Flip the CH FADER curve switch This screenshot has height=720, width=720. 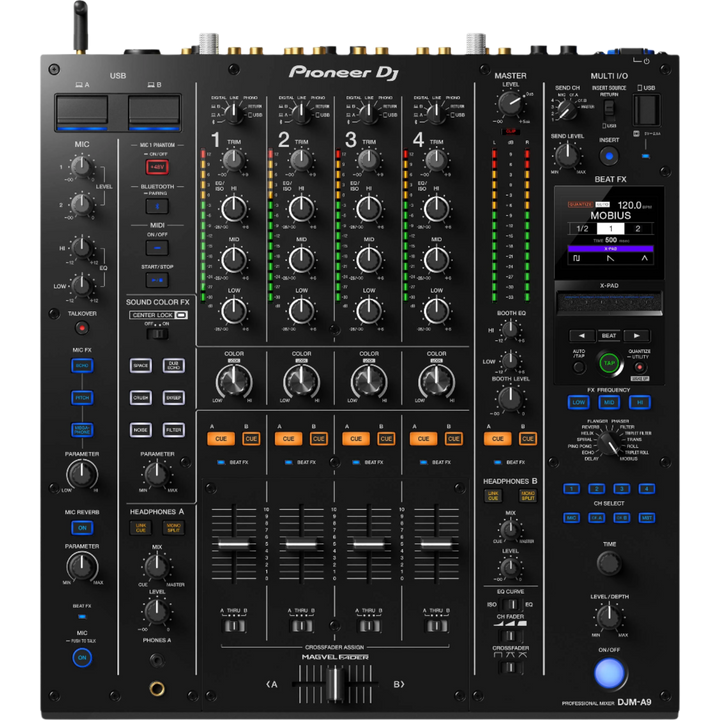510,636
